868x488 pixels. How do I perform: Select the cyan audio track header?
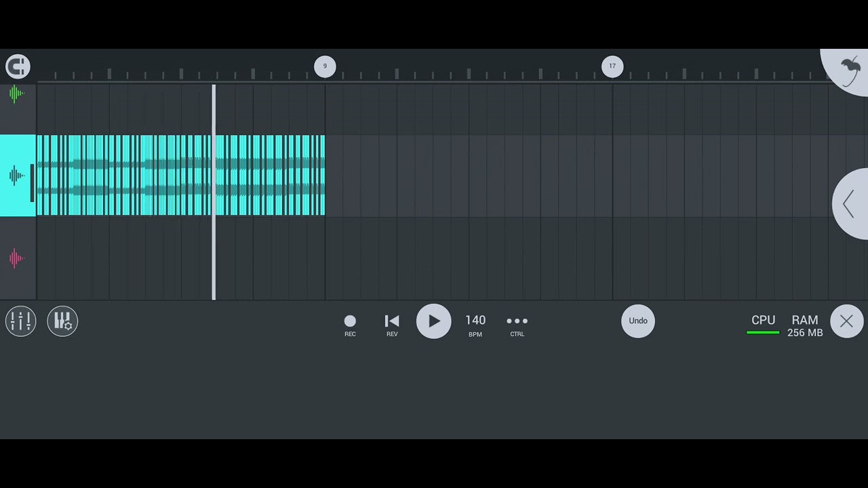(18, 176)
